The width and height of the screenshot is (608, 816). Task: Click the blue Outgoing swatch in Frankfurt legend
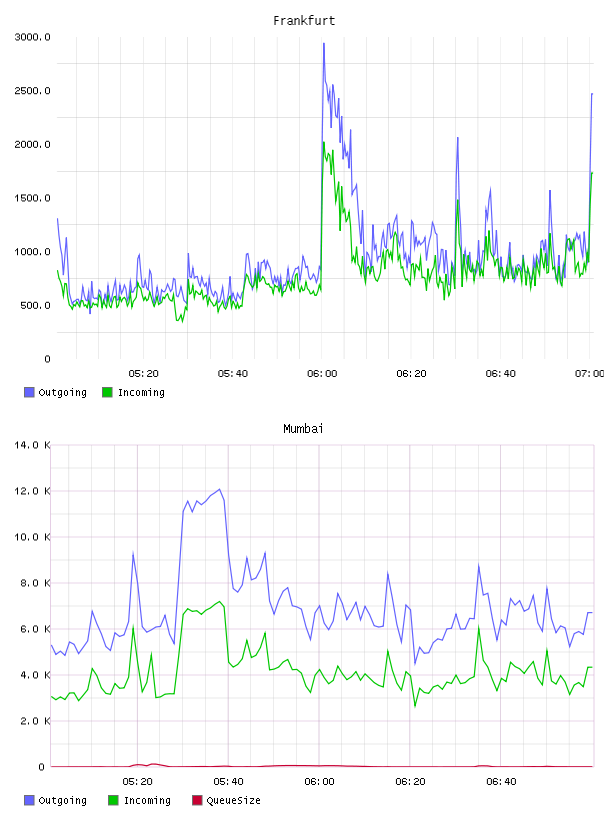[x=29, y=392]
